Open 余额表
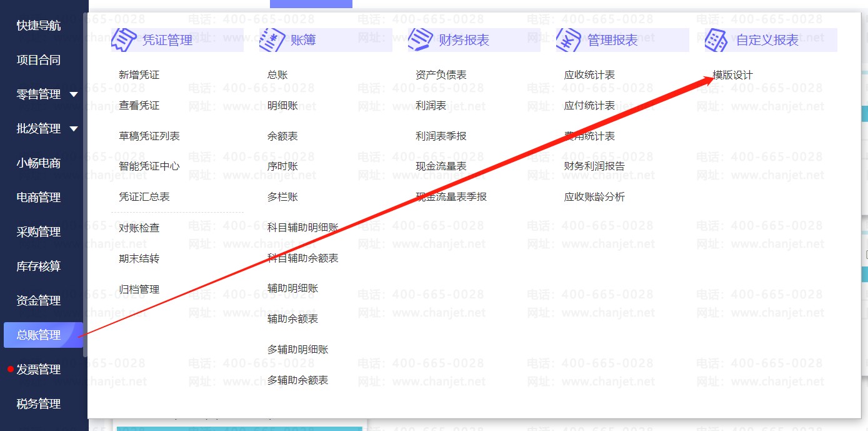 tap(282, 136)
